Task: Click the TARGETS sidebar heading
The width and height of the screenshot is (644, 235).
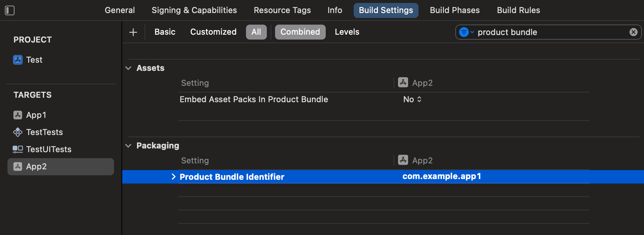Action: (33, 95)
